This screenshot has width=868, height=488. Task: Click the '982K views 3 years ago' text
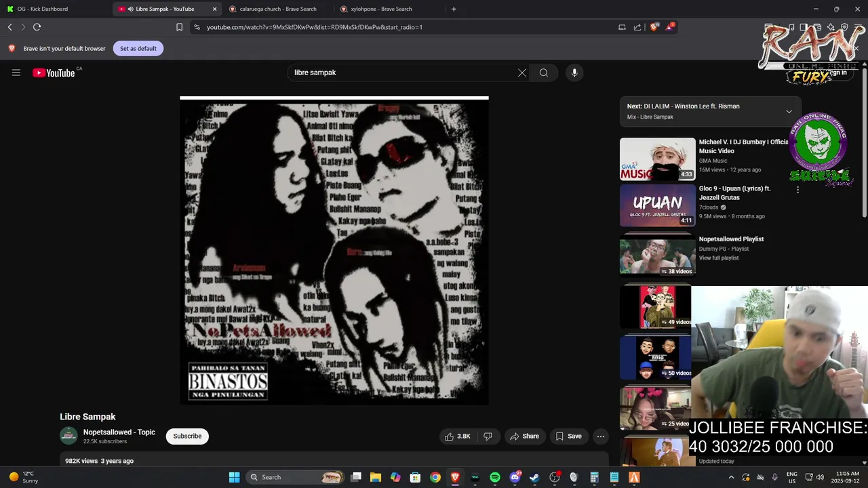click(99, 461)
